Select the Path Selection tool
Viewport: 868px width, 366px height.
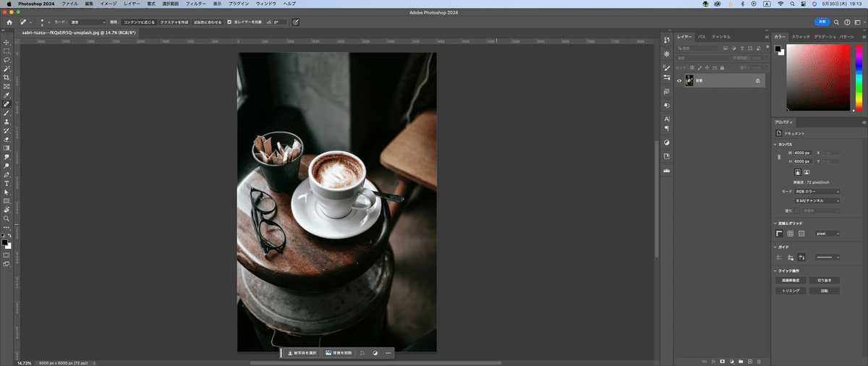(x=7, y=192)
